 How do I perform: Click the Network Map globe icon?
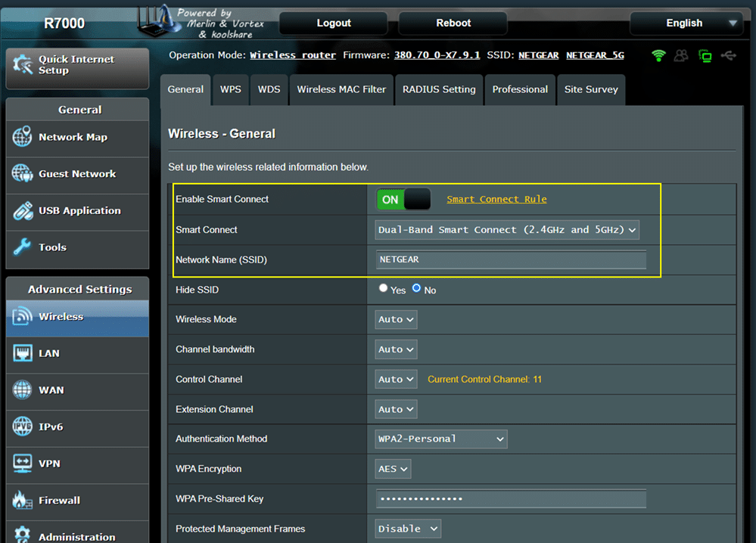click(x=22, y=137)
